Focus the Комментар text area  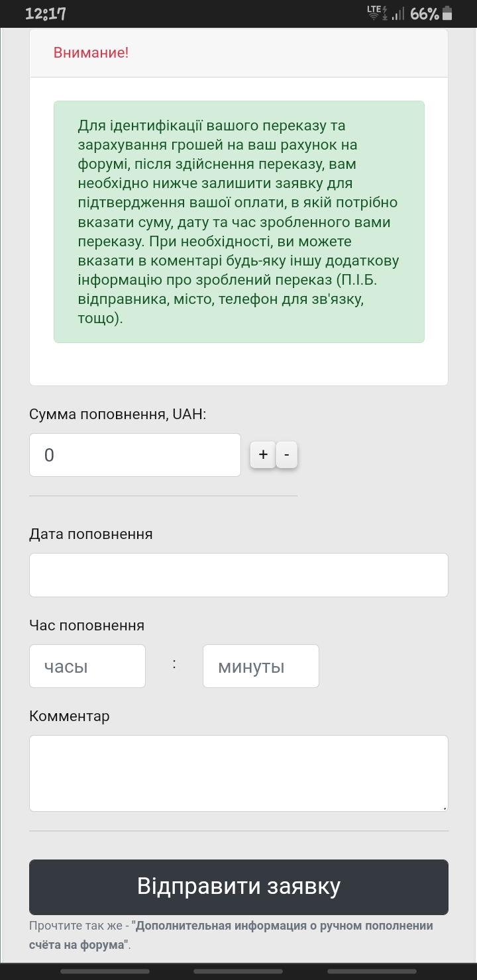click(x=238, y=773)
